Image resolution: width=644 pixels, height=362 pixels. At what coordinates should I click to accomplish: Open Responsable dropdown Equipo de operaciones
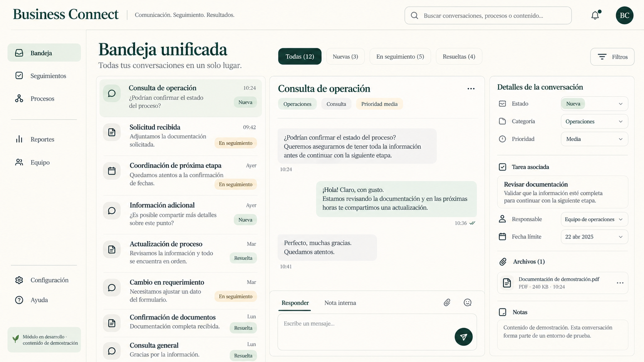coord(594,219)
